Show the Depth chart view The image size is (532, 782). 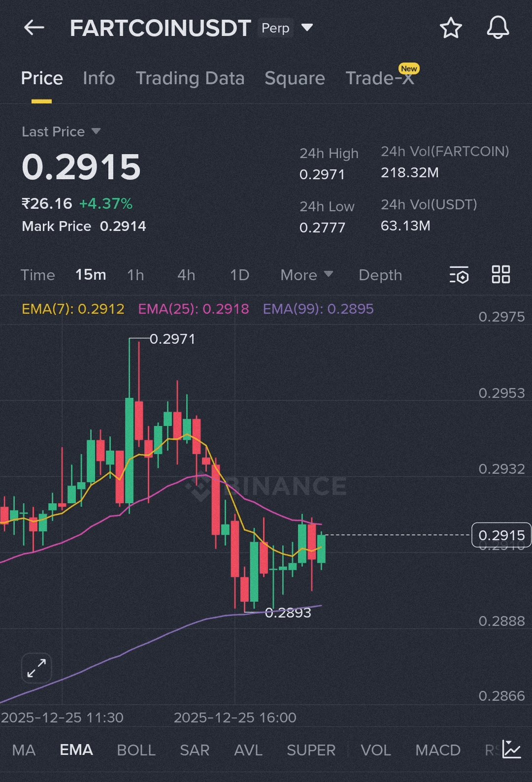point(380,275)
